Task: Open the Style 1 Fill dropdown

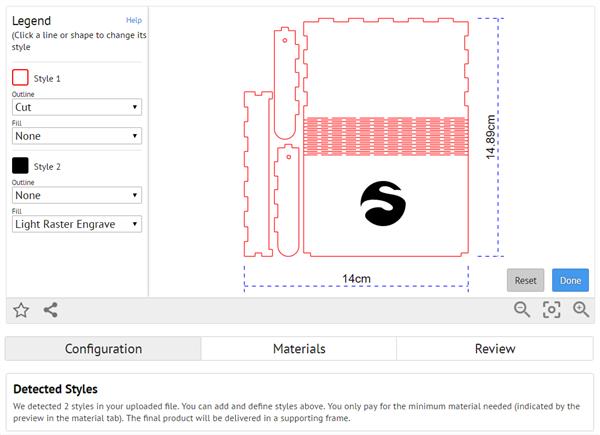Action: point(77,136)
